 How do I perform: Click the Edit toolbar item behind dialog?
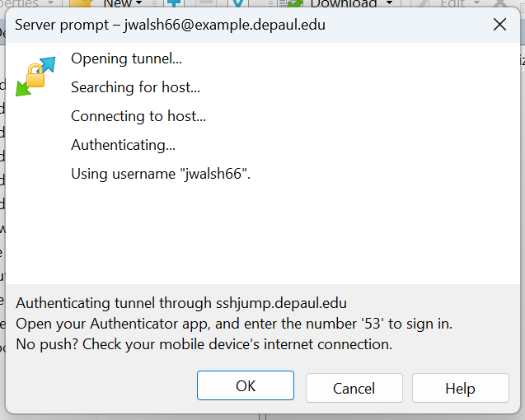(x=452, y=3)
